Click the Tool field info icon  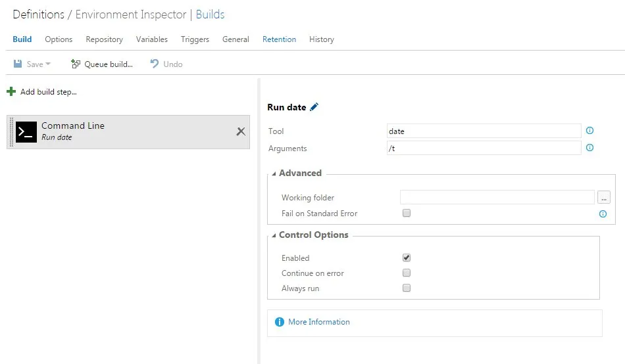(x=589, y=131)
